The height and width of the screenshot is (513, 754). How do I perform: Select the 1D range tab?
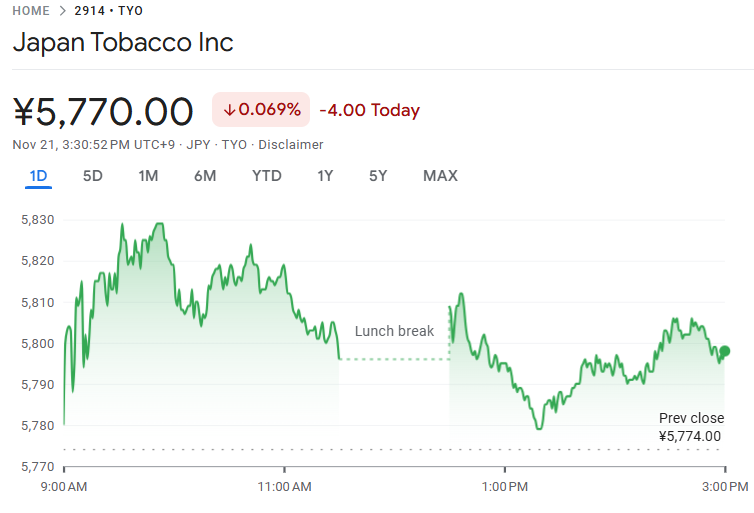coord(38,176)
